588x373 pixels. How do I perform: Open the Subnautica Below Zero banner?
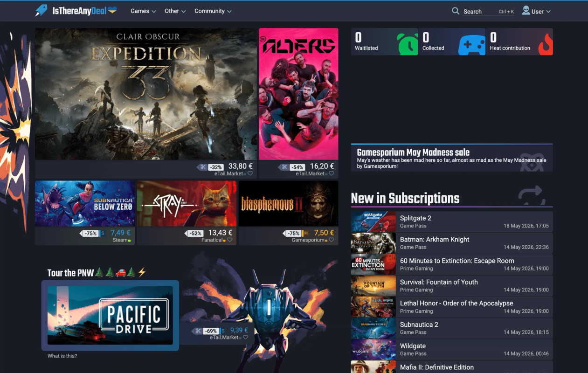85,204
